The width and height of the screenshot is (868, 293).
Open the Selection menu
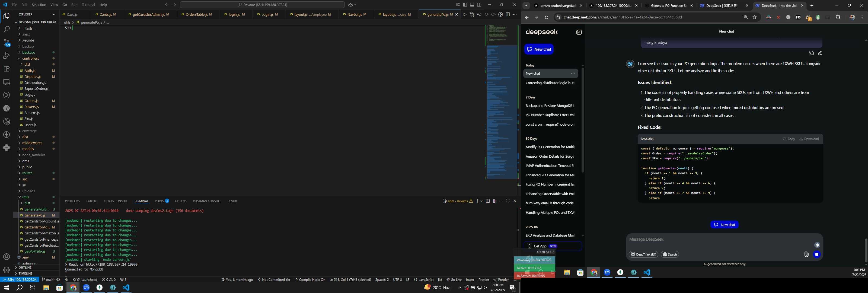tap(39, 5)
